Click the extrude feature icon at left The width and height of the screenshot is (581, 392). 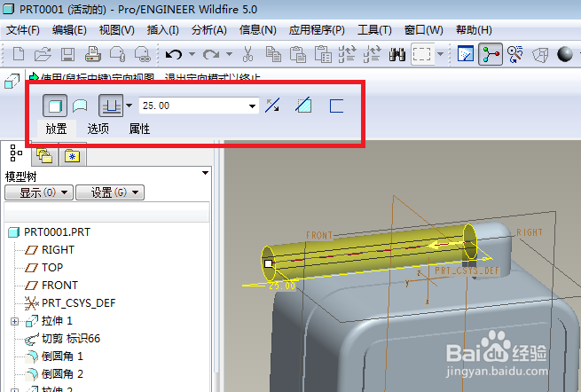point(12,81)
